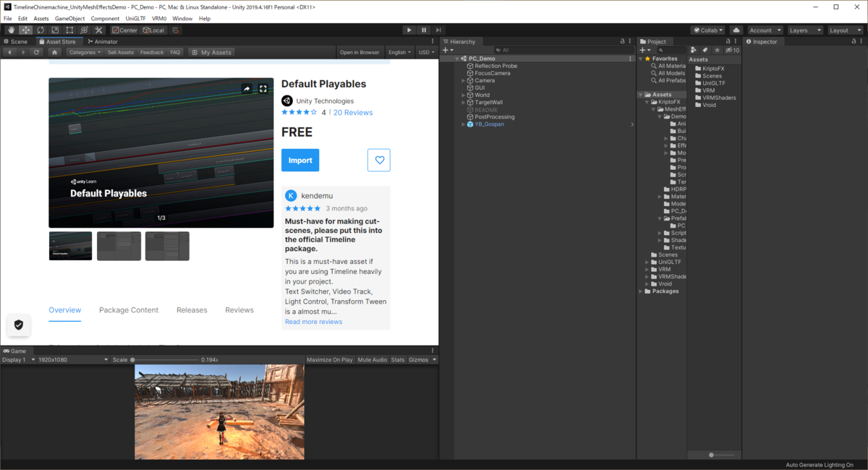
Task: Save Project search as favorite
Action: pyautogui.click(x=717, y=50)
